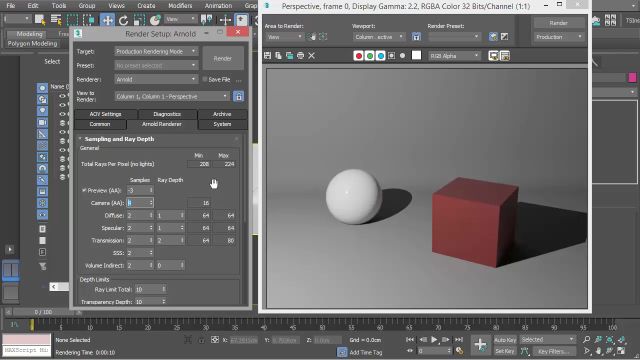Viewport: 640px width, 360px height.
Task: Open the RGB Alpha channel dropdown
Action: pyautogui.click(x=454, y=56)
